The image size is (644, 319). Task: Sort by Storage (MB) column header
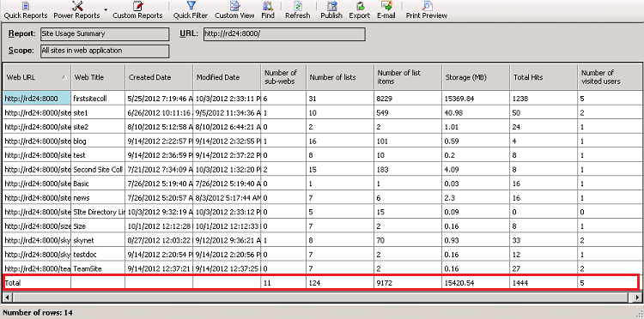[x=476, y=77]
